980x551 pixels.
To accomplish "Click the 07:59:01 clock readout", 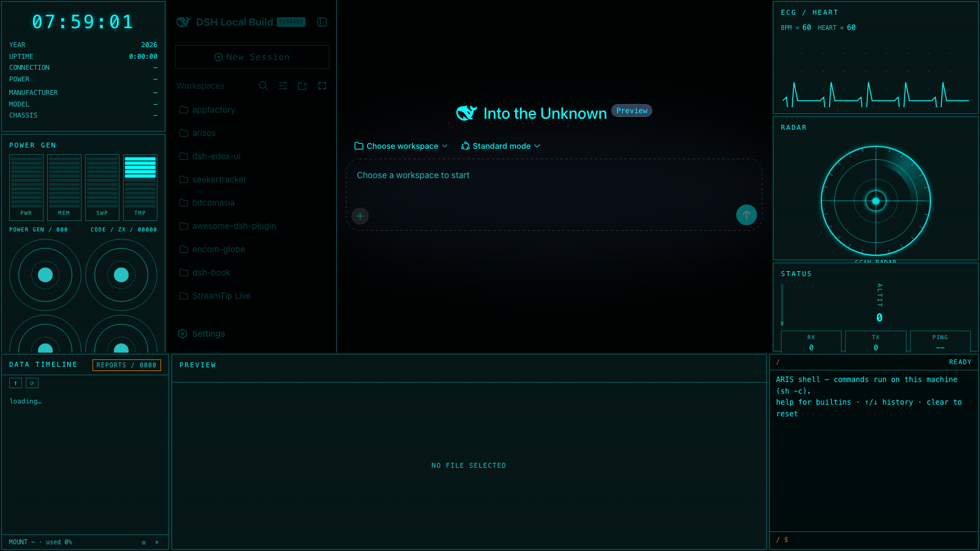I will click(x=83, y=22).
